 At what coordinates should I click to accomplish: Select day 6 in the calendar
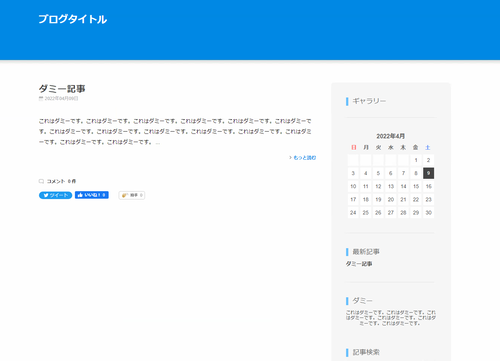(391, 173)
